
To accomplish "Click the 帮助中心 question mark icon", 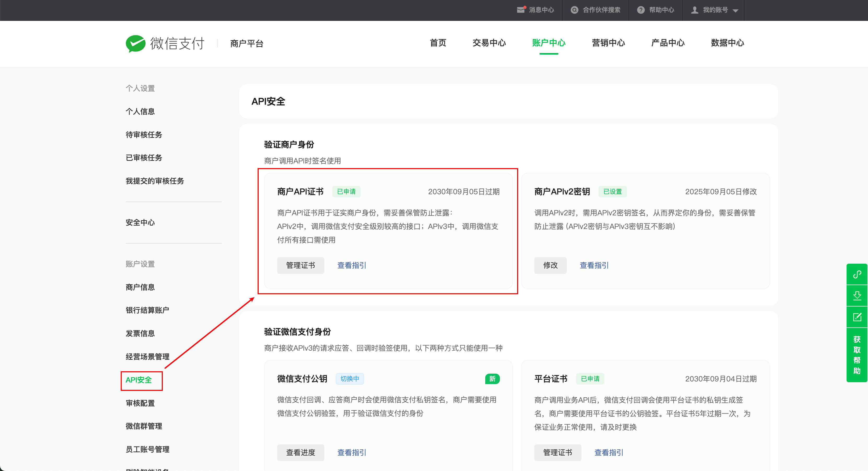I will (x=641, y=10).
